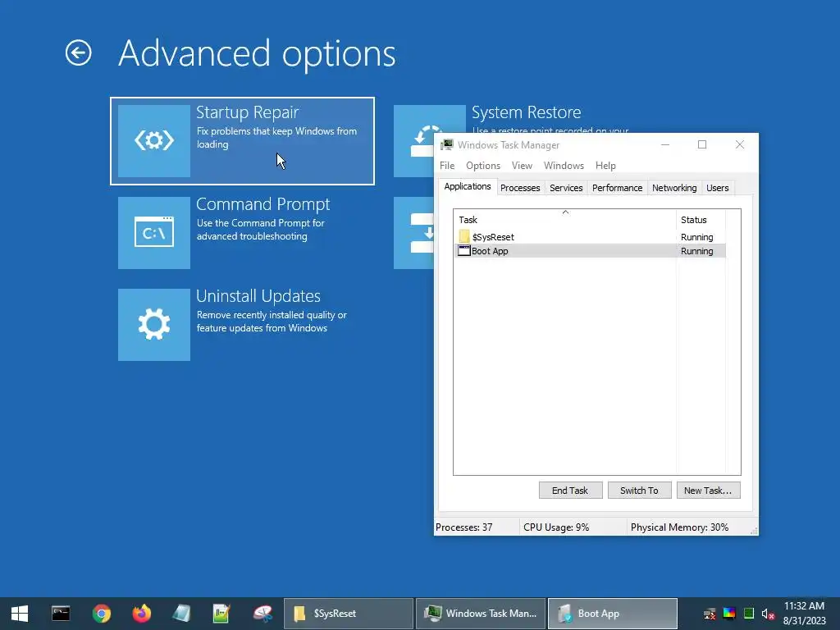Switch to the Users tab
This screenshot has height=630, width=840.
point(717,188)
